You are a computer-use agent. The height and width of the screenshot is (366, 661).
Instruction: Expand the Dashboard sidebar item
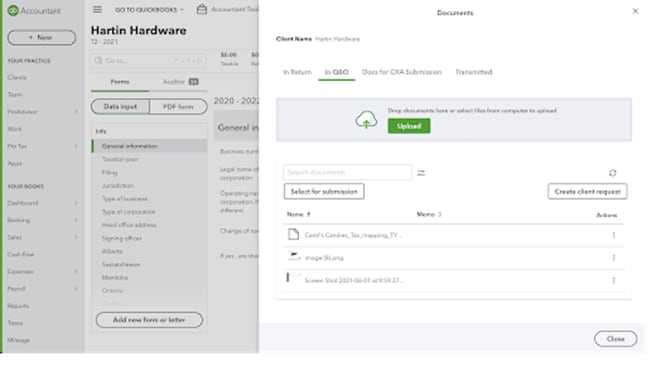(76, 203)
